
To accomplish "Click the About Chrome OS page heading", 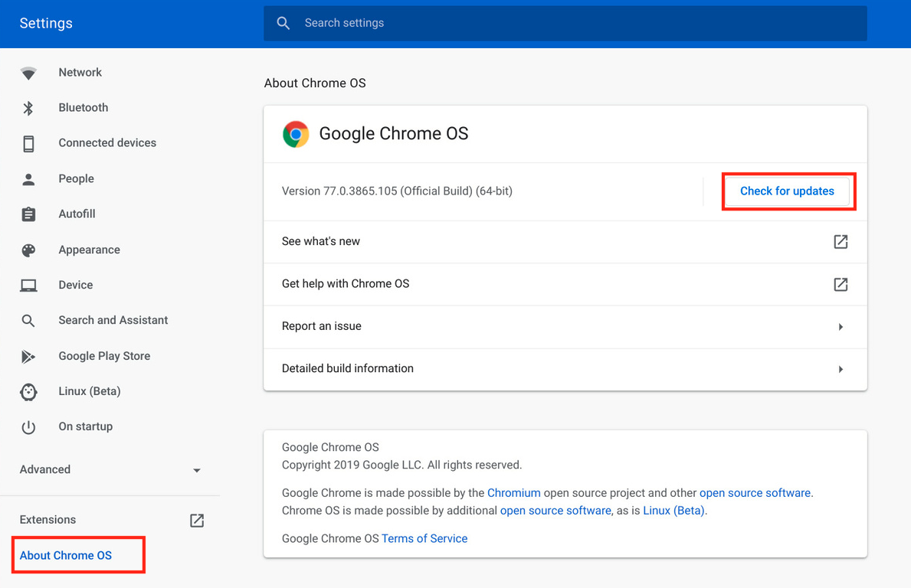I will [315, 83].
